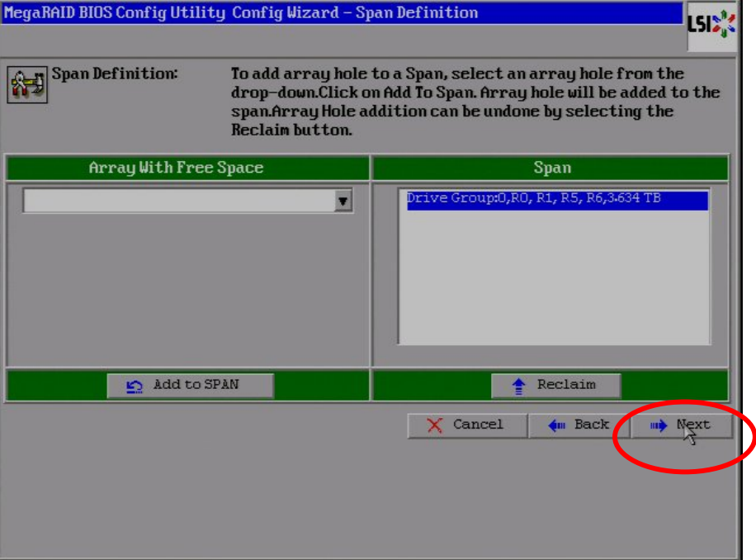Select Drive Group:0 entry in Span list
Screen dimensions: 756x560
[x=533, y=199]
